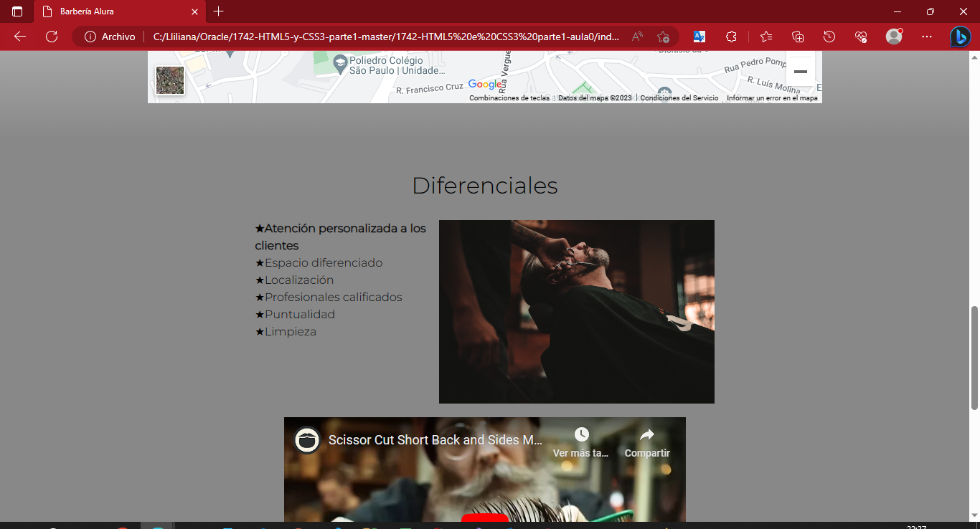Click the barber shaving client photo
The width and height of the screenshot is (980, 529).
pos(577,312)
